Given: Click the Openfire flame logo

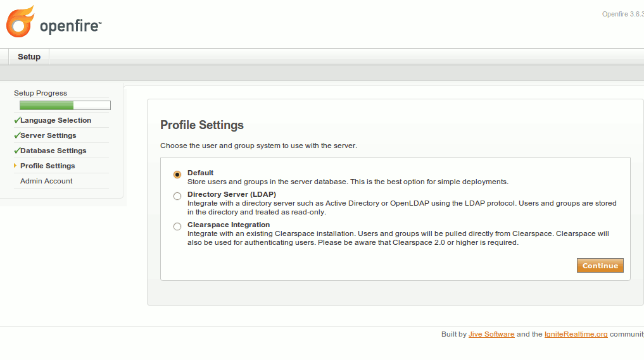Looking at the screenshot, I should coord(20,22).
